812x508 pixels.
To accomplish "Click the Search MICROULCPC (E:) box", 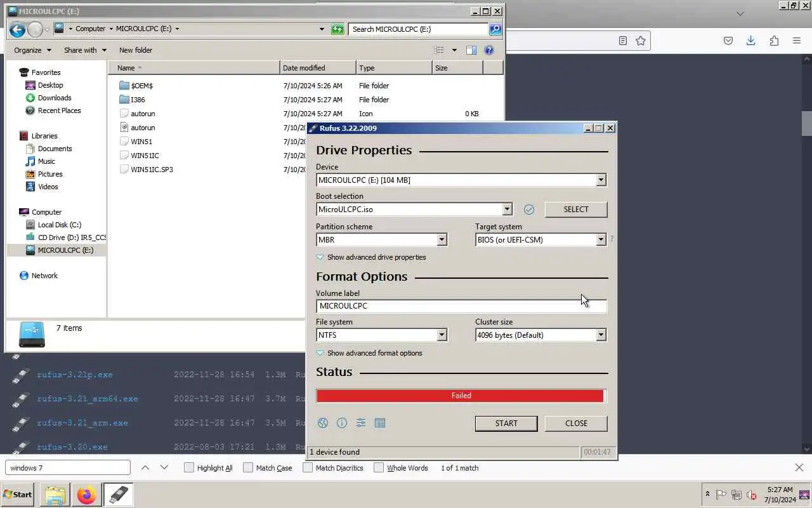I will 419,29.
